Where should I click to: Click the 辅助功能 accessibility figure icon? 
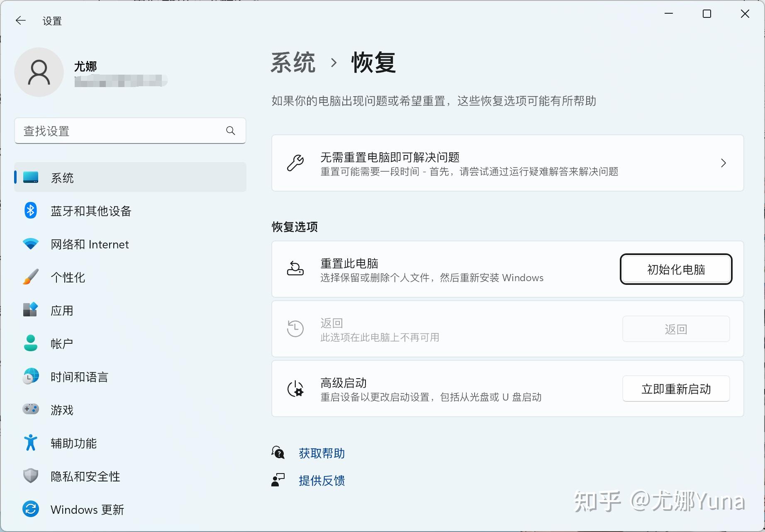coord(30,443)
